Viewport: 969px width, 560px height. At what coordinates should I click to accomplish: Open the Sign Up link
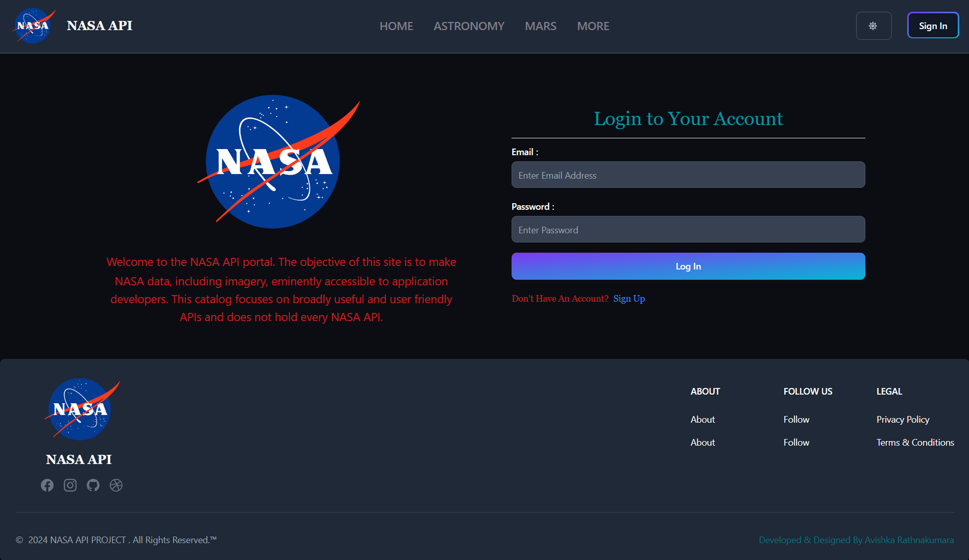(628, 298)
